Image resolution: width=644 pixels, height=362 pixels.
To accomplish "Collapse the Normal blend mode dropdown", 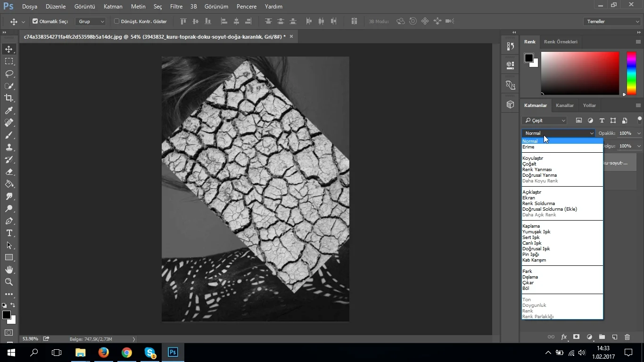I will pyautogui.click(x=559, y=133).
